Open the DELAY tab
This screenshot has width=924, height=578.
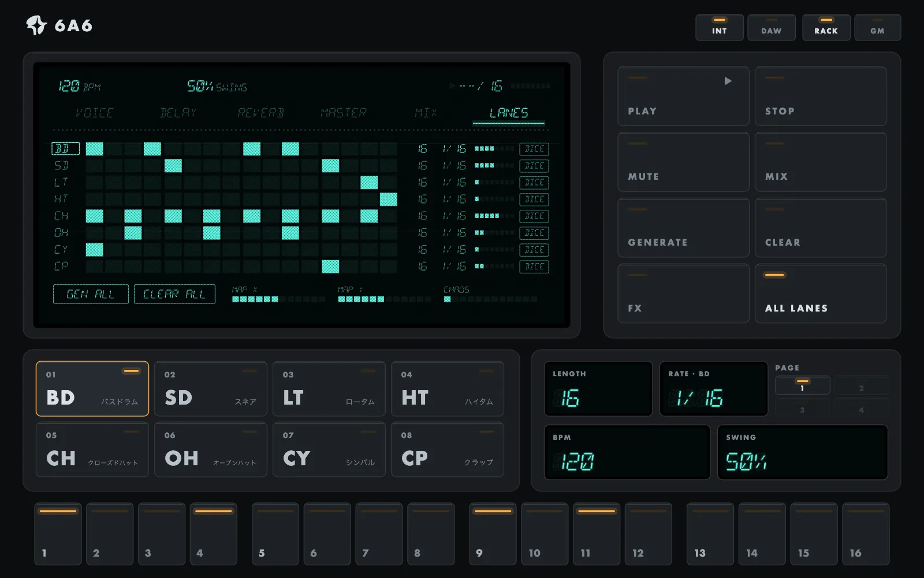[178, 113]
